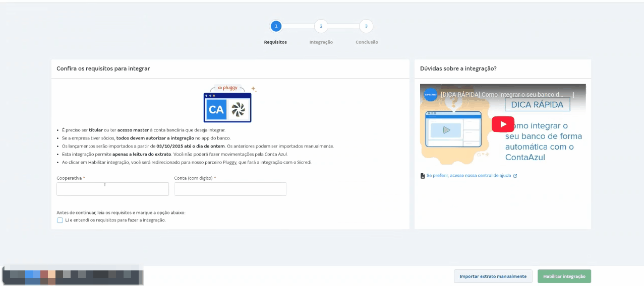The width and height of the screenshot is (644, 286).
Task: Open the central de ajuda help link
Action: point(469,176)
